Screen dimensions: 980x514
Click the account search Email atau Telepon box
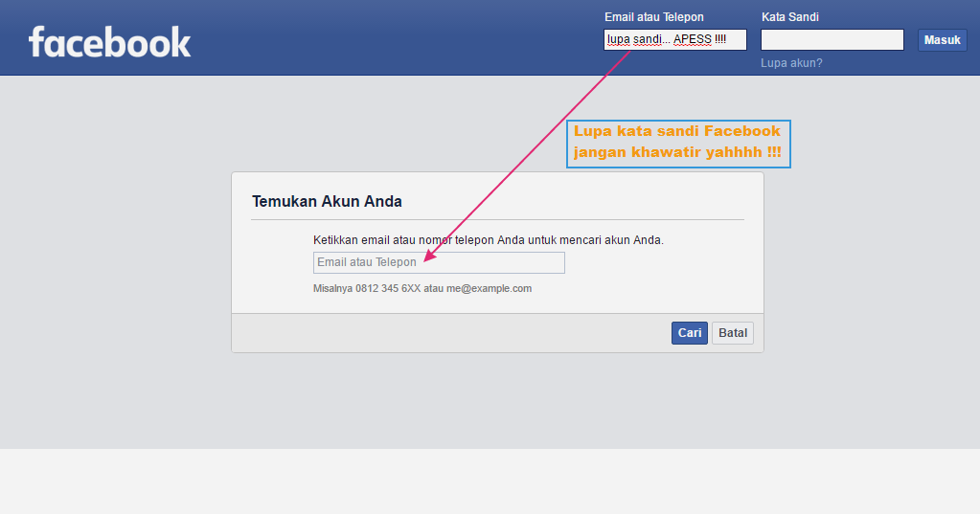point(439,262)
